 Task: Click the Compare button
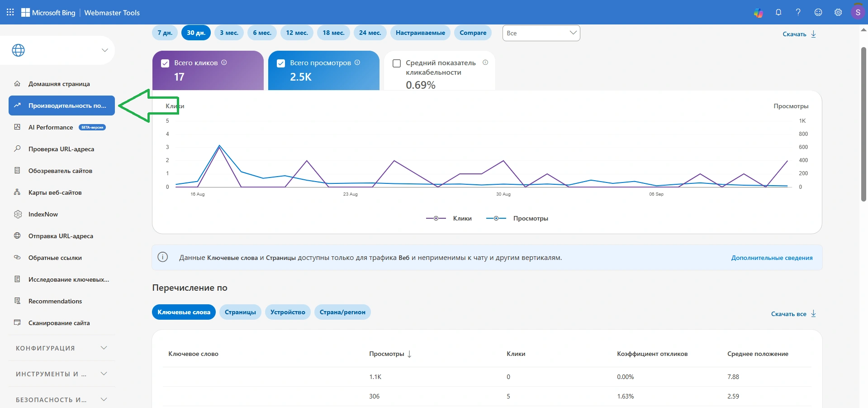473,33
